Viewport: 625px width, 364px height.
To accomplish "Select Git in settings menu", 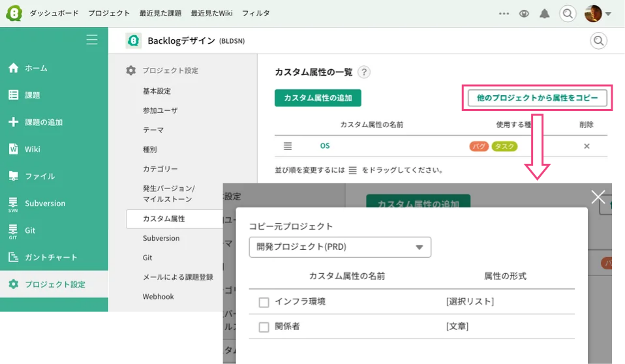I will coord(147,258).
